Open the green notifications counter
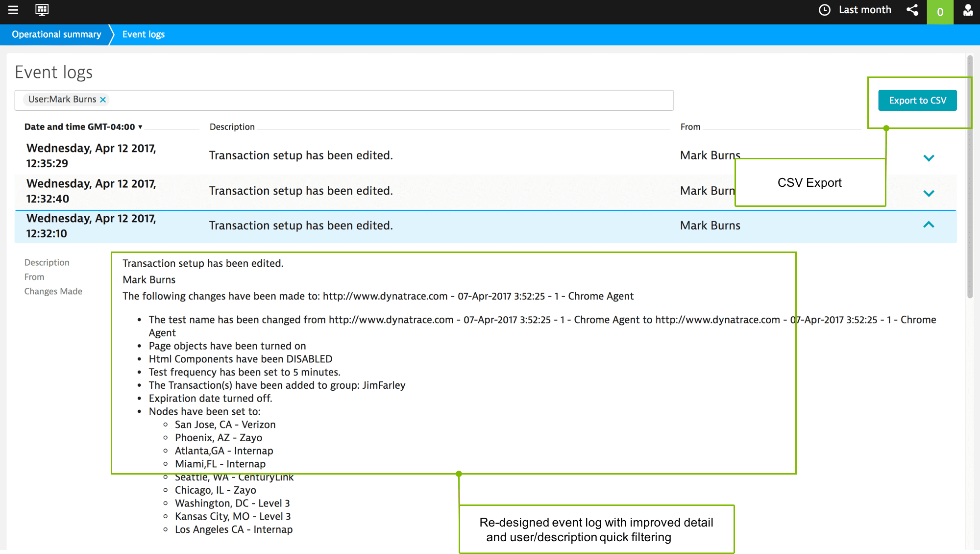Image resolution: width=980 pixels, height=554 pixels. (940, 12)
